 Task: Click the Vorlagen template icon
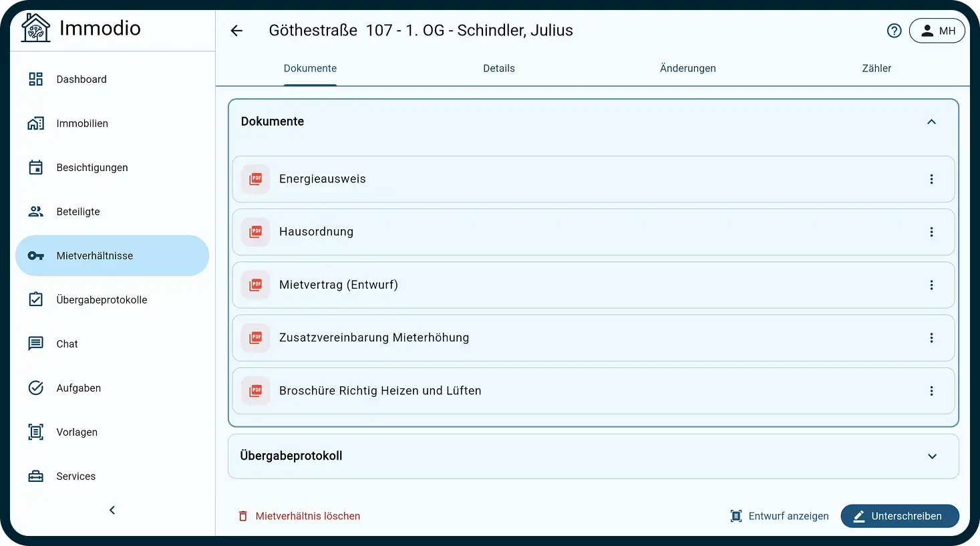click(35, 432)
